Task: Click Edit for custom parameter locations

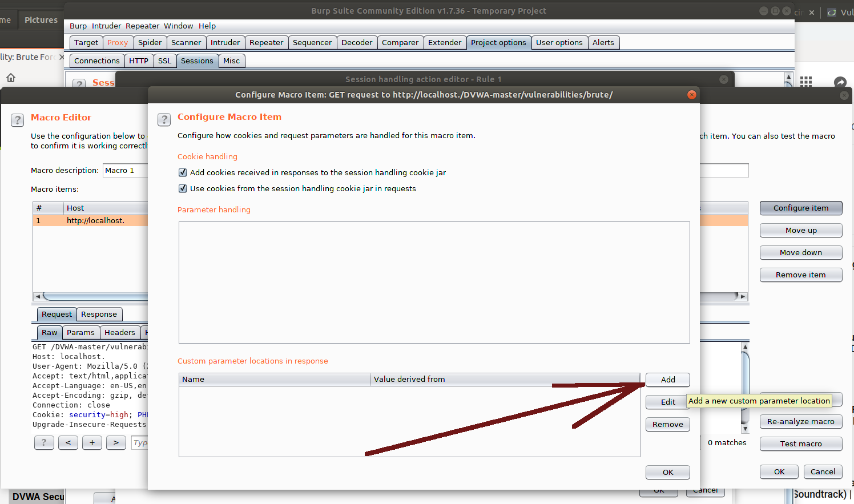Action: (x=668, y=402)
